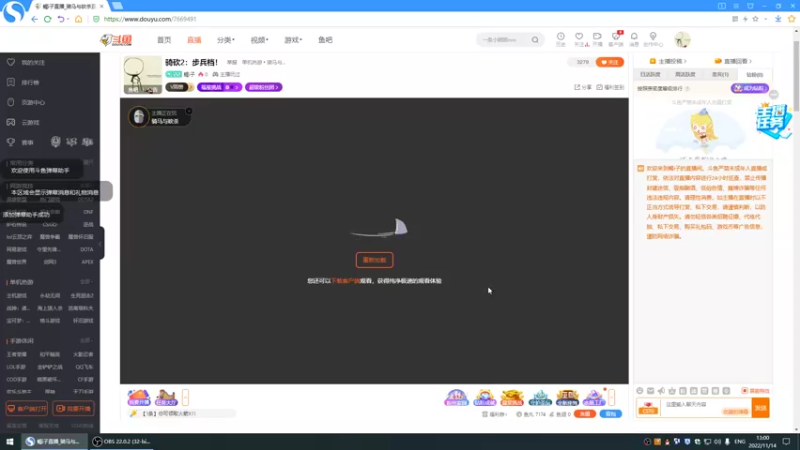
Task: Close the 主播正在玩 game overlay
Action: point(189,111)
